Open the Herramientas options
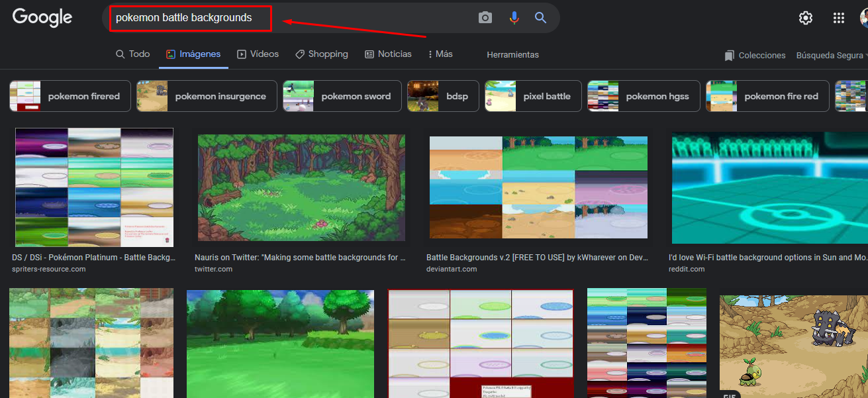Viewport: 868px width, 398px height. (x=512, y=55)
